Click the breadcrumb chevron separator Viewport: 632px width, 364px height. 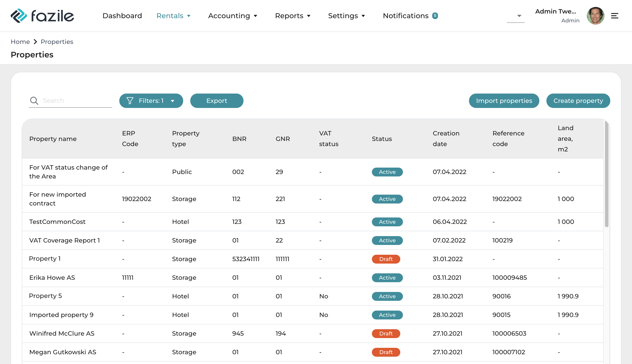(35, 42)
